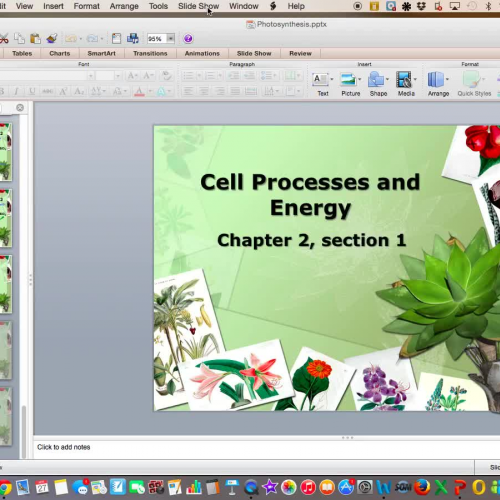
Task: Open System Preferences in the Dock
Action: point(365,488)
